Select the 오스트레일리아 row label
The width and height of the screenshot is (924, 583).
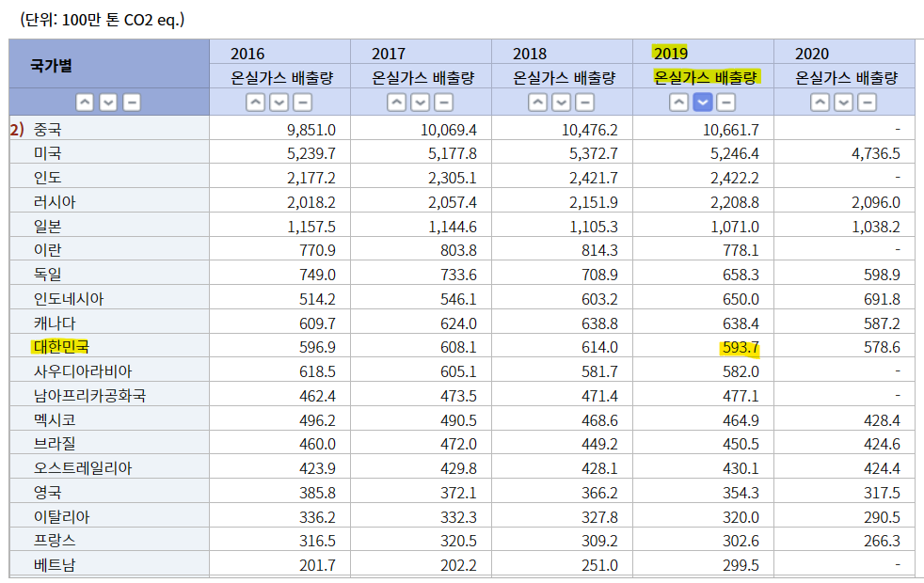tap(83, 468)
